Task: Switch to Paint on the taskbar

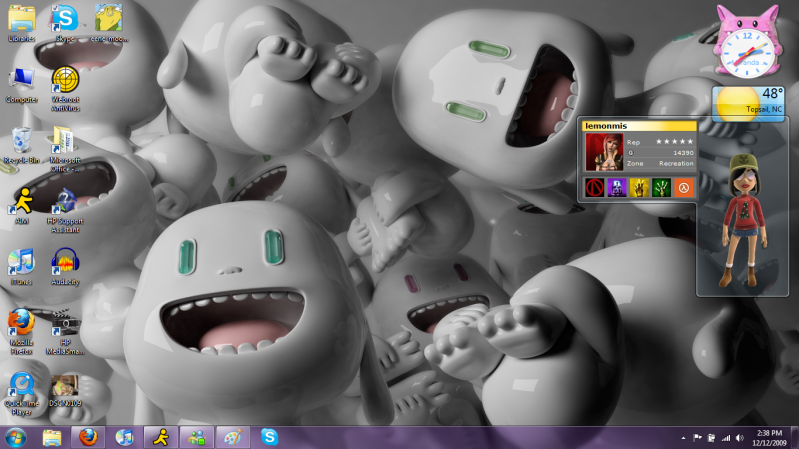Action: [233, 438]
